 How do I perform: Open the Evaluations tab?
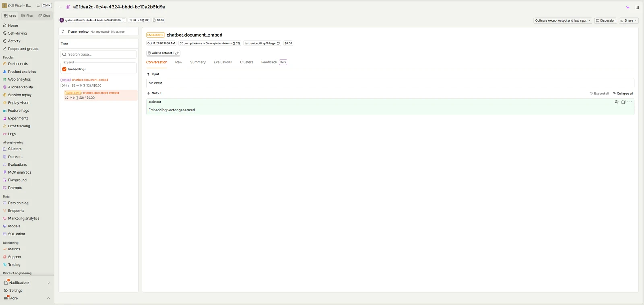223,62
